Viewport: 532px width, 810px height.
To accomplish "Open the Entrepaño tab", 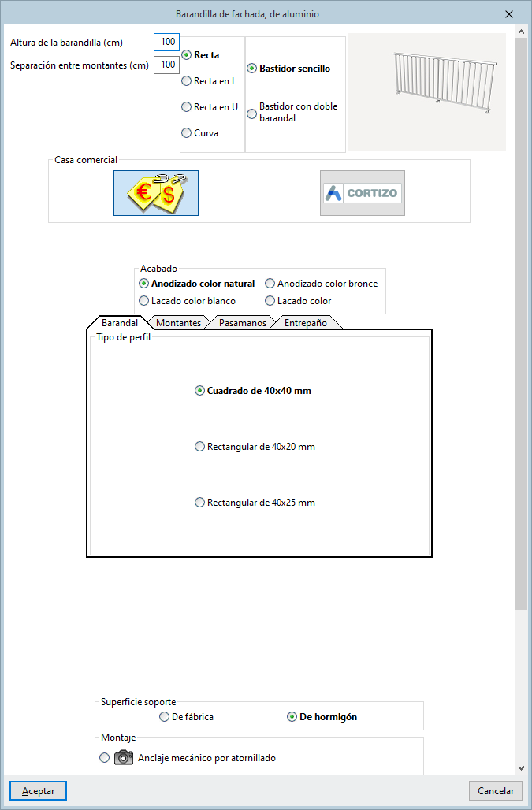I will click(306, 323).
